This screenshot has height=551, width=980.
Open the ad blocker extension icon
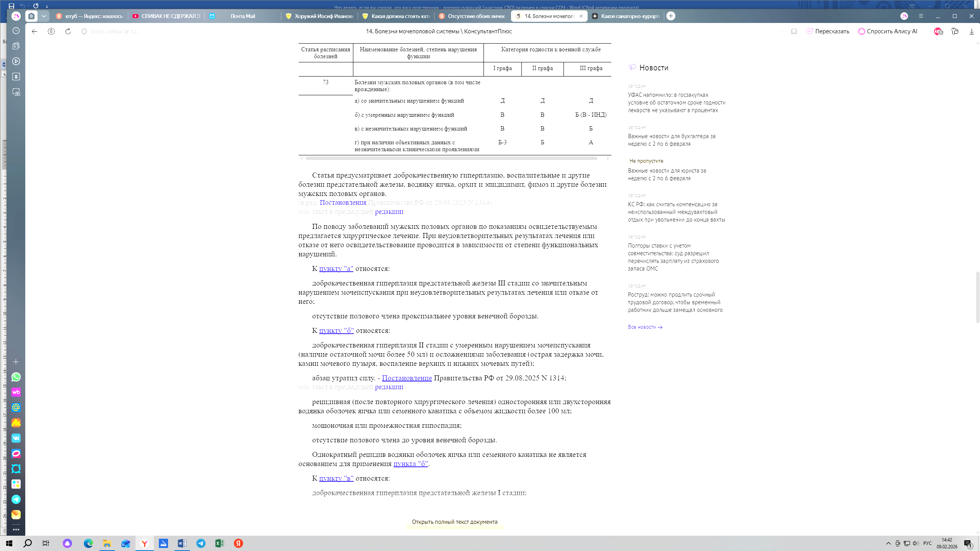(x=938, y=31)
